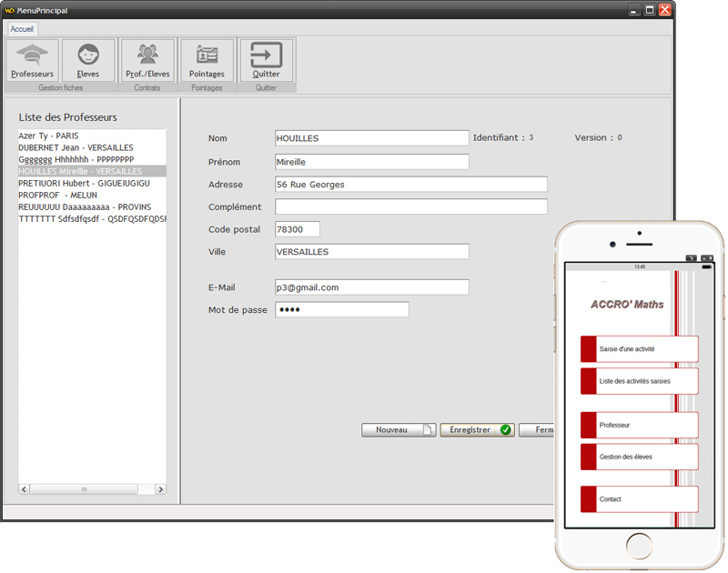
Task: Select HOUILLES Mireille - VERSAILLES row
Action: pyautogui.click(x=92, y=171)
